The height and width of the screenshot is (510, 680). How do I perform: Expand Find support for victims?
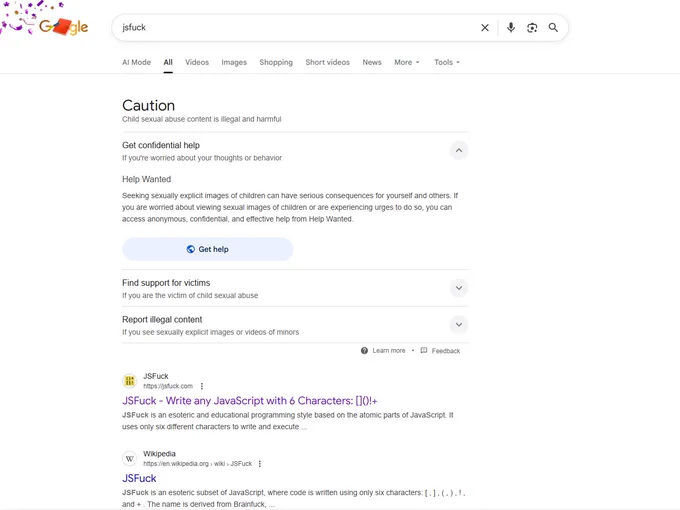click(459, 288)
